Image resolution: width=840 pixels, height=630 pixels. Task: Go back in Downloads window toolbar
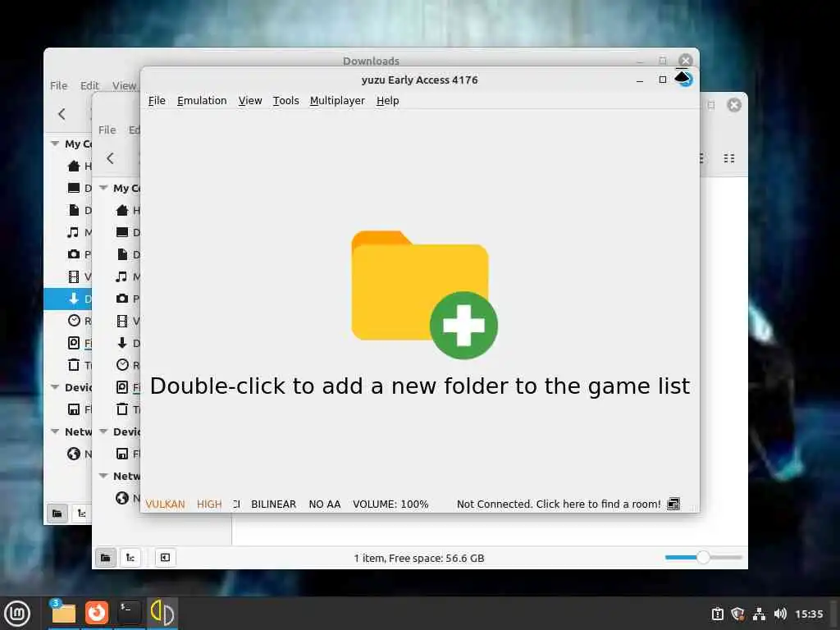coord(62,113)
